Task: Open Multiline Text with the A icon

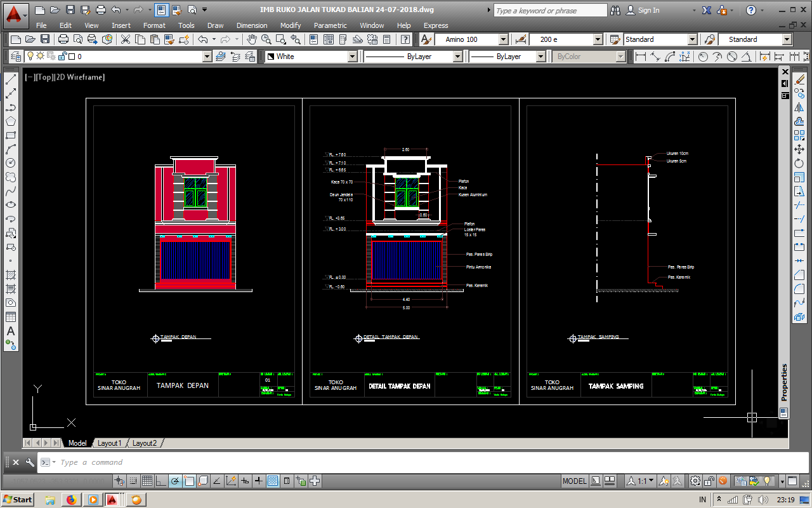Action: [10, 331]
